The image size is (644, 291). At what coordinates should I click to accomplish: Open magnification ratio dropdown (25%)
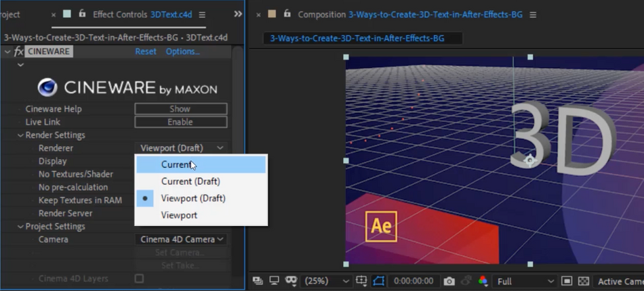(327, 281)
